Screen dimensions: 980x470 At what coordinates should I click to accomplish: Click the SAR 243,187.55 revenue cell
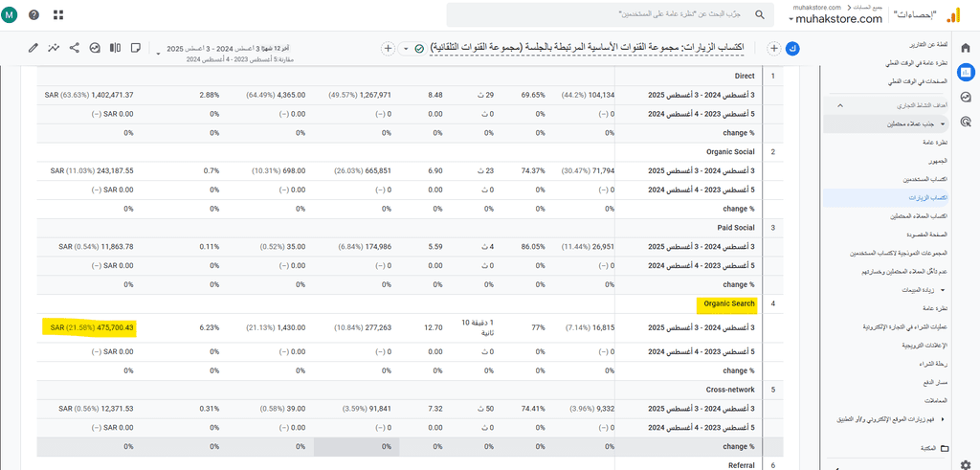(91, 170)
